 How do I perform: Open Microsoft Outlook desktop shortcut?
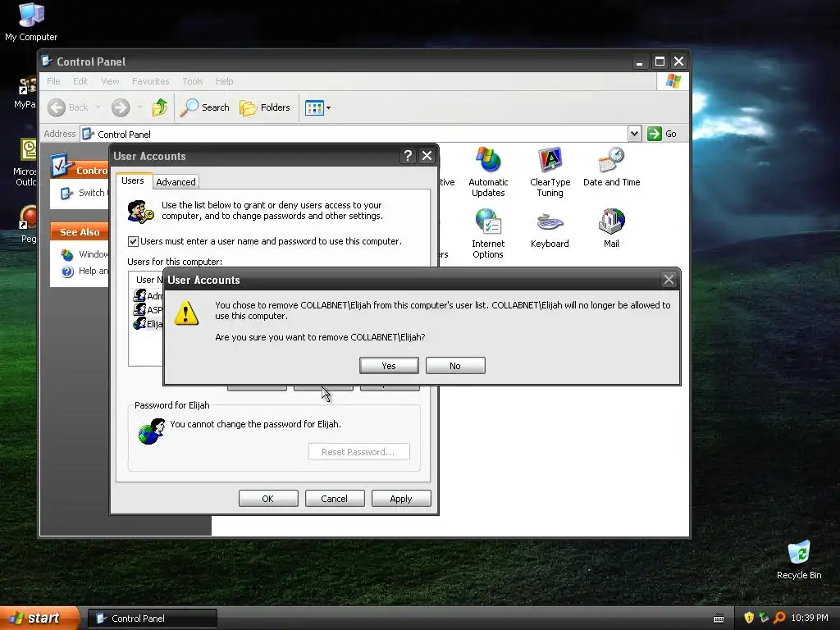(25, 162)
